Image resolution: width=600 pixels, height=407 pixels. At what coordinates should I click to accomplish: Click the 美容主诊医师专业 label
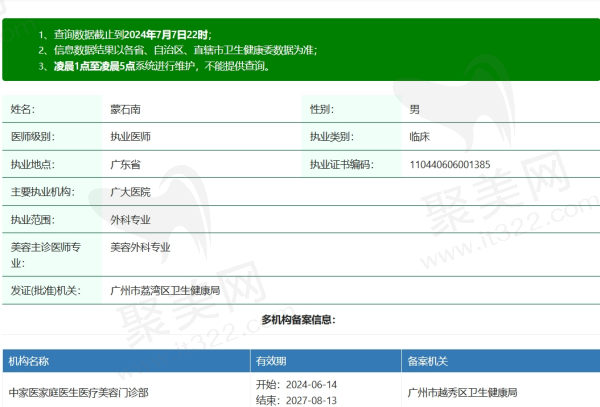click(x=46, y=255)
